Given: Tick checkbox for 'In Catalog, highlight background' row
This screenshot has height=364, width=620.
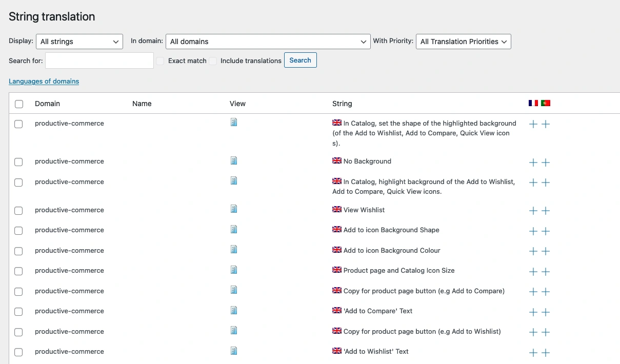Looking at the screenshot, I should pyautogui.click(x=18, y=183).
